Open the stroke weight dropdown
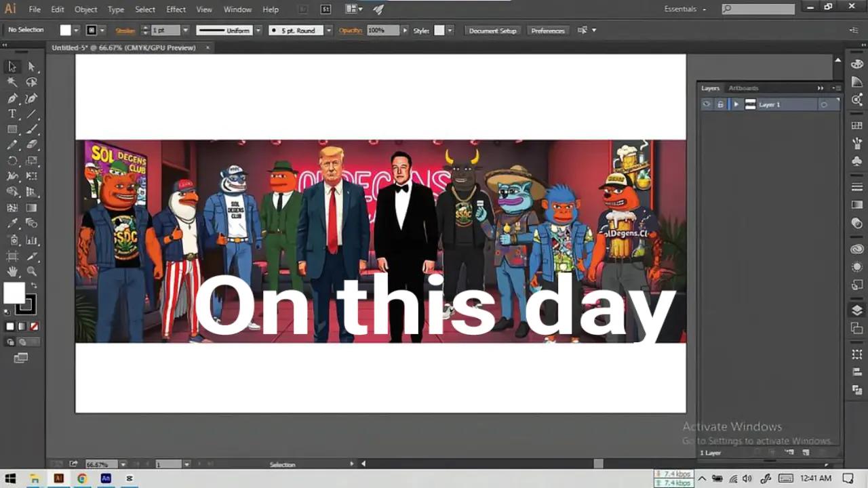The height and width of the screenshot is (488, 868). tap(185, 30)
